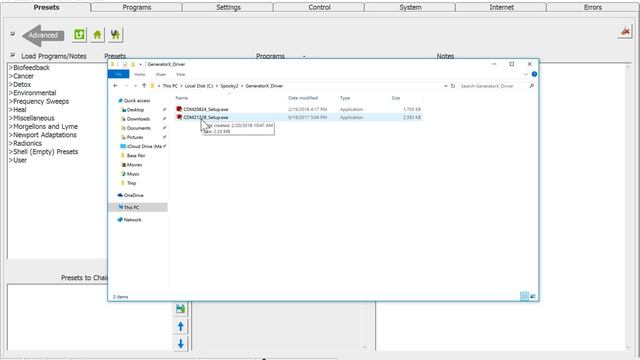Click the red pen icon at top right
This screenshot has height=360, width=640.
(x=625, y=32)
